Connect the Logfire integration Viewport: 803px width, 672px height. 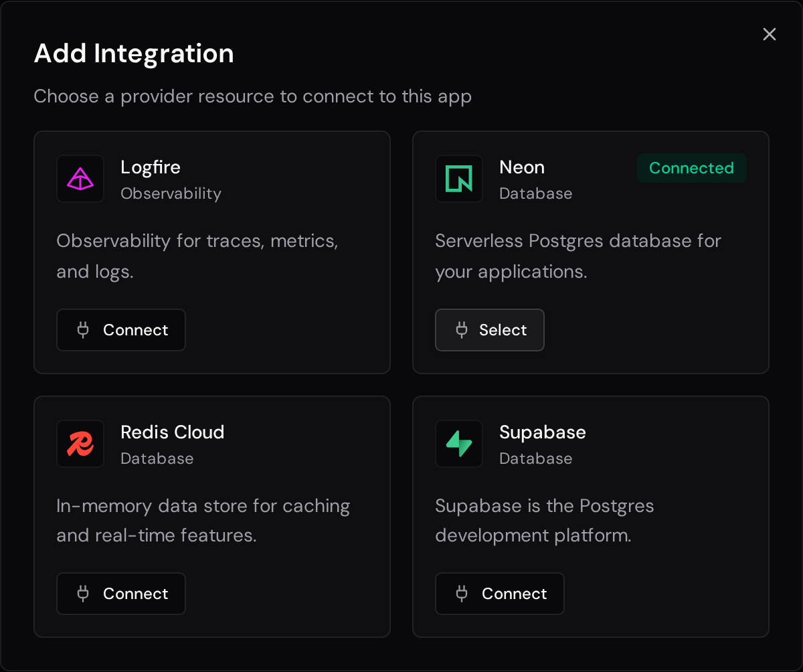pos(121,330)
